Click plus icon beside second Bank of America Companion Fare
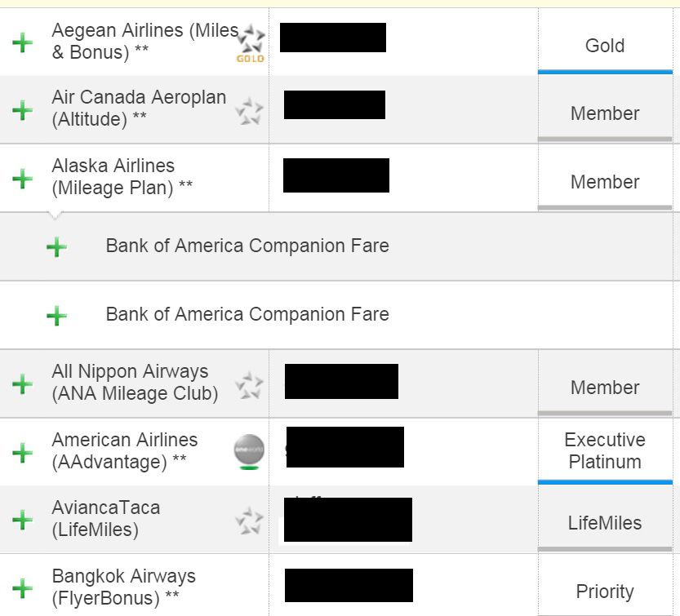The image size is (680, 616). (x=56, y=315)
